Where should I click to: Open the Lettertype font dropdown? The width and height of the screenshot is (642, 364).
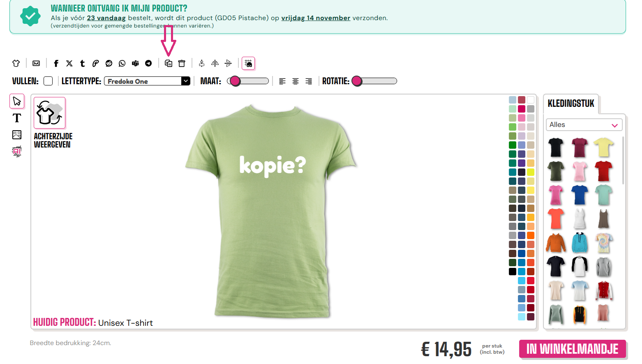pyautogui.click(x=147, y=81)
